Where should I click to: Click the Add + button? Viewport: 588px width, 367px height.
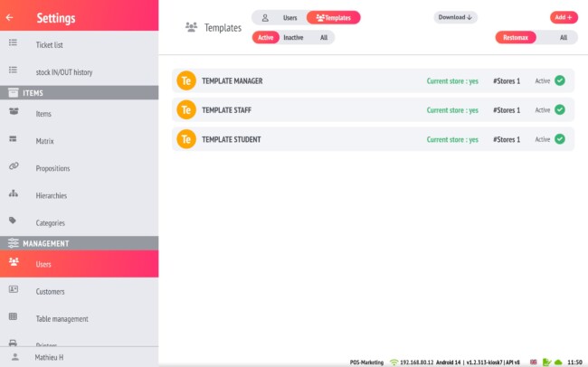(564, 17)
